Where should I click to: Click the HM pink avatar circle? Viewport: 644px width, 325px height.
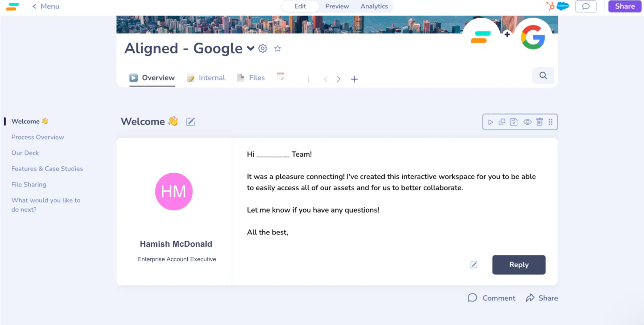[x=174, y=191]
